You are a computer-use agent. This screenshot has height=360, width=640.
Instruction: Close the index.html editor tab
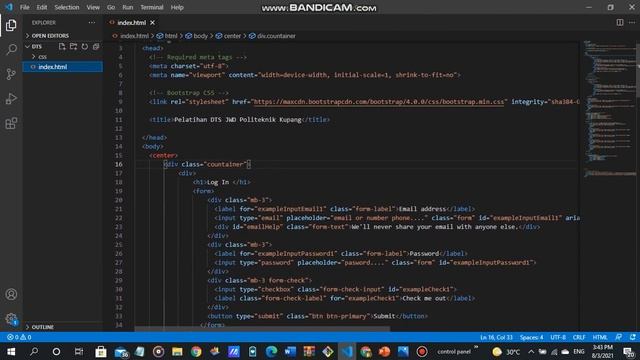point(152,23)
